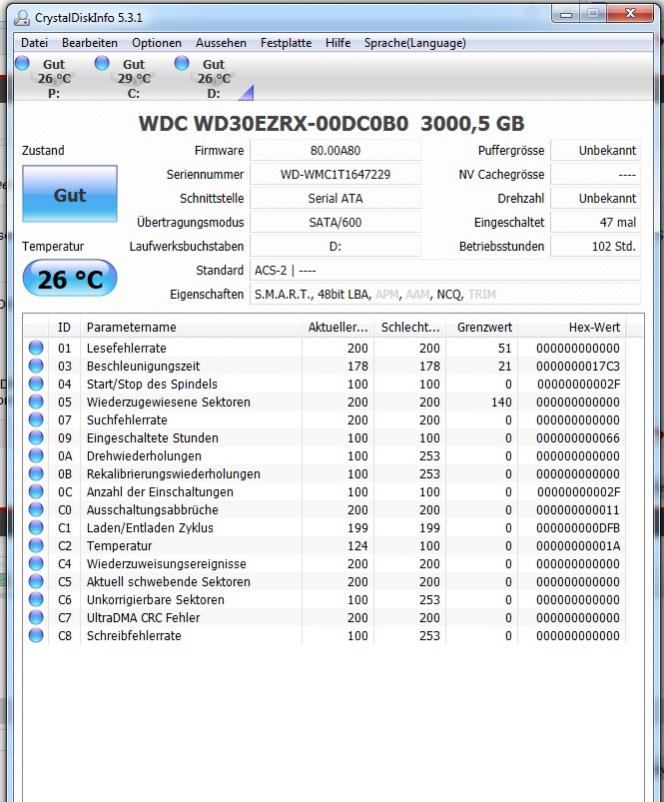Minimize the CrystalDiskInfo window
The image size is (664, 802).
[566, 14]
